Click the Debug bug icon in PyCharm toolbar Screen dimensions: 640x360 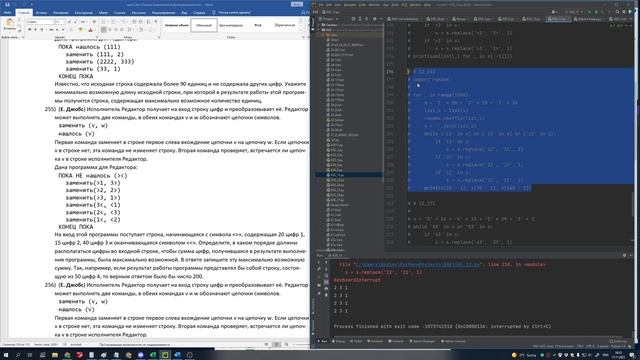[x=596, y=12]
